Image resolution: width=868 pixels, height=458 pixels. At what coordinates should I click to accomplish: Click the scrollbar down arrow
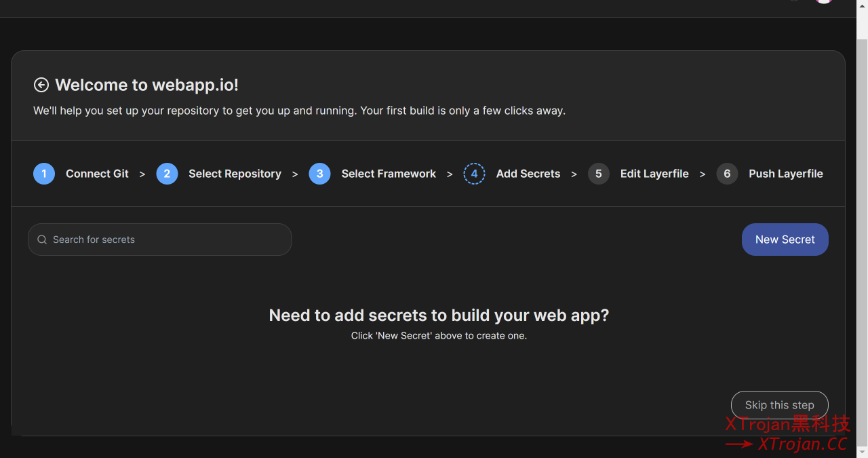click(863, 451)
